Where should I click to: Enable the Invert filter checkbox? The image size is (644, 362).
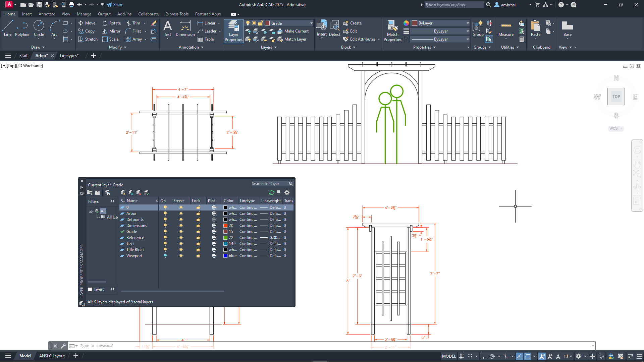[90, 289]
